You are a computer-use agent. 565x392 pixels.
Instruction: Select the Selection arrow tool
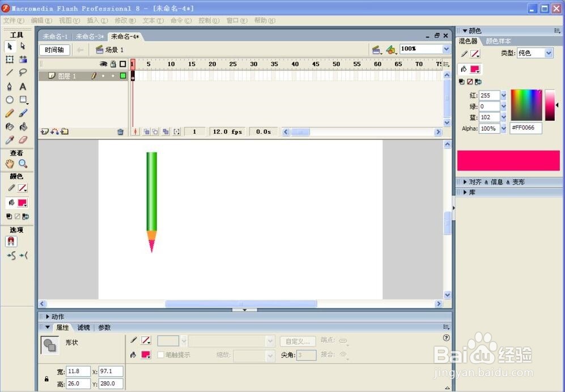point(10,46)
